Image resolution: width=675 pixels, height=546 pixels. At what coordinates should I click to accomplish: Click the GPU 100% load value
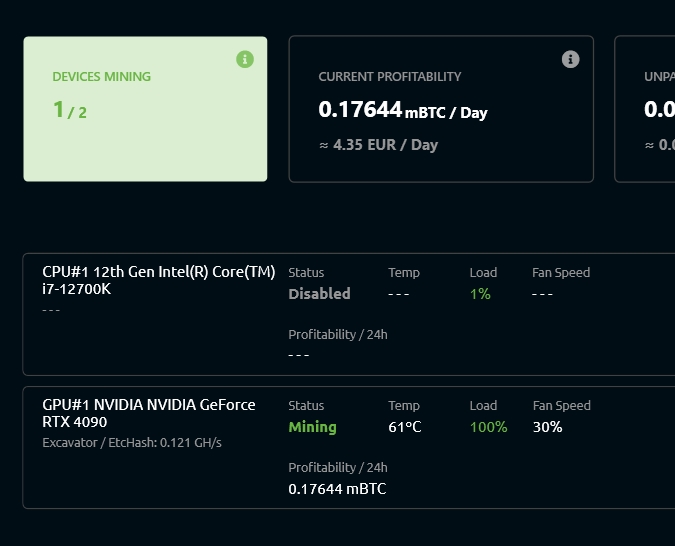[x=489, y=427]
